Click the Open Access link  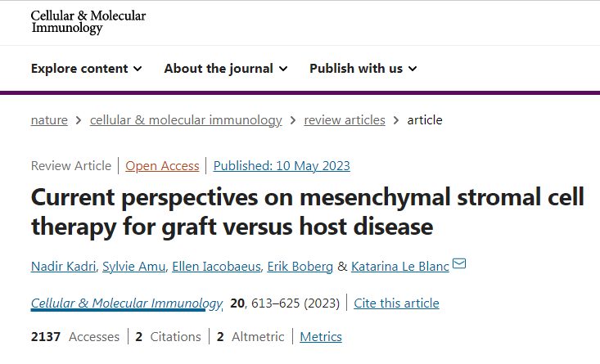click(x=162, y=166)
